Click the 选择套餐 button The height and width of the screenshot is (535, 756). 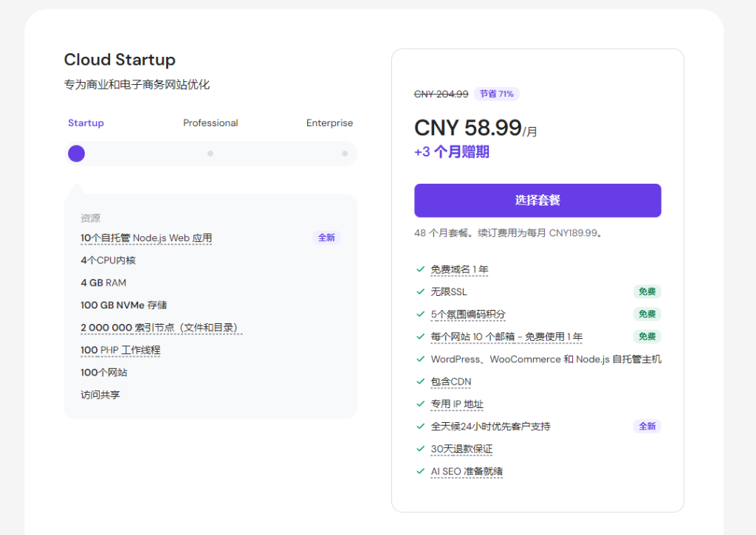click(x=537, y=201)
